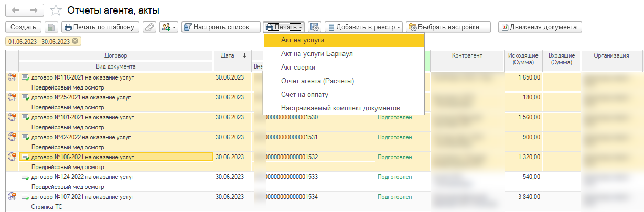Click the forward navigation arrow

(x=34, y=10)
